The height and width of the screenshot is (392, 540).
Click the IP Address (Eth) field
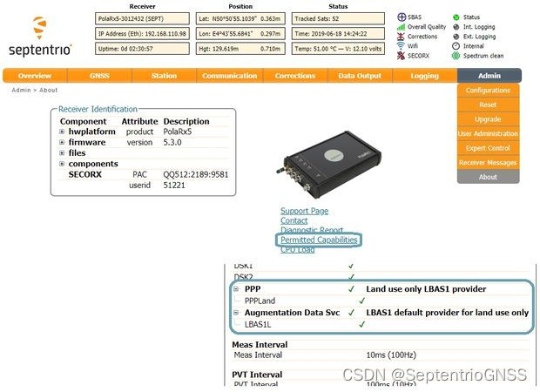tap(142, 34)
